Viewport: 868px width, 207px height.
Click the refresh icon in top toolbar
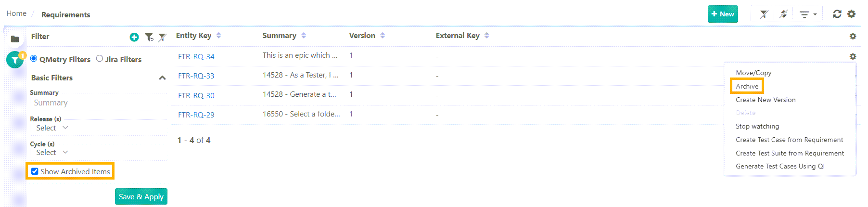coord(837,14)
